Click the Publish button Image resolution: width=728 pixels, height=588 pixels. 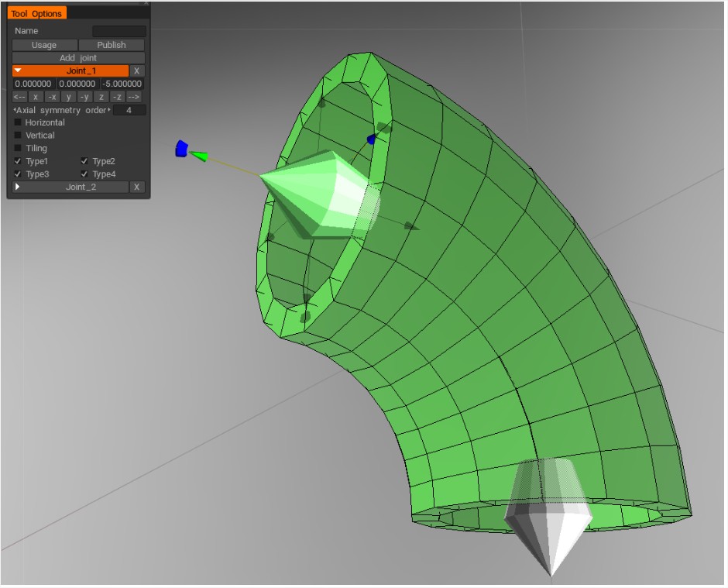point(112,45)
